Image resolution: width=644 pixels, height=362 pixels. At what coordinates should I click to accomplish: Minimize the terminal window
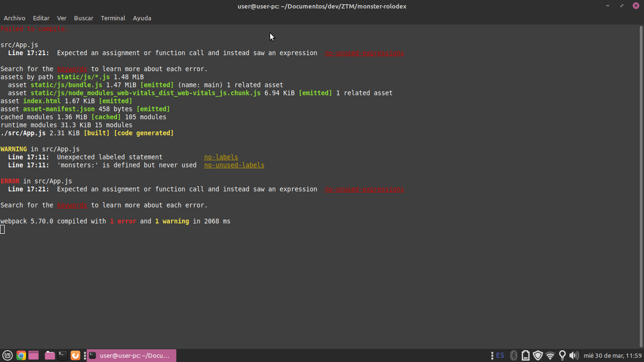click(608, 6)
